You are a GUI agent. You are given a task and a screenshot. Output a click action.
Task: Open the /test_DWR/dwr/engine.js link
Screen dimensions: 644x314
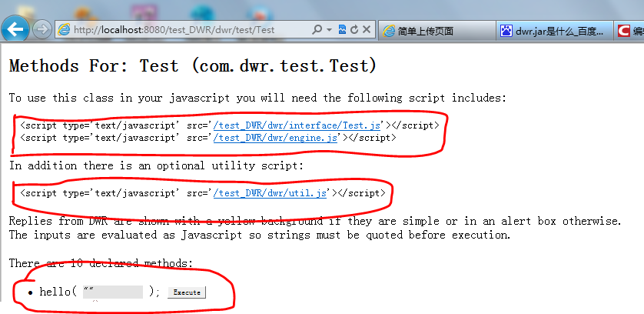[x=275, y=138]
